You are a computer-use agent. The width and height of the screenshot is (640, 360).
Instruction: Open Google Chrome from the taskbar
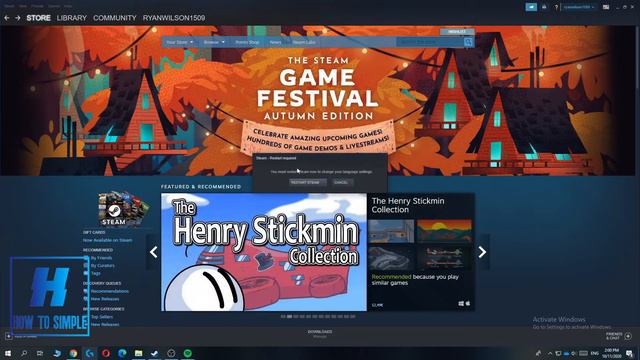pos(73,353)
